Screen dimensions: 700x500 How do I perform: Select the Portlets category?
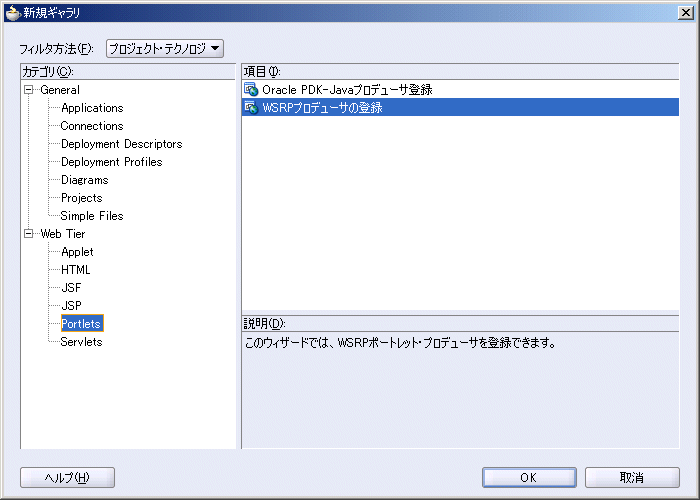click(82, 323)
